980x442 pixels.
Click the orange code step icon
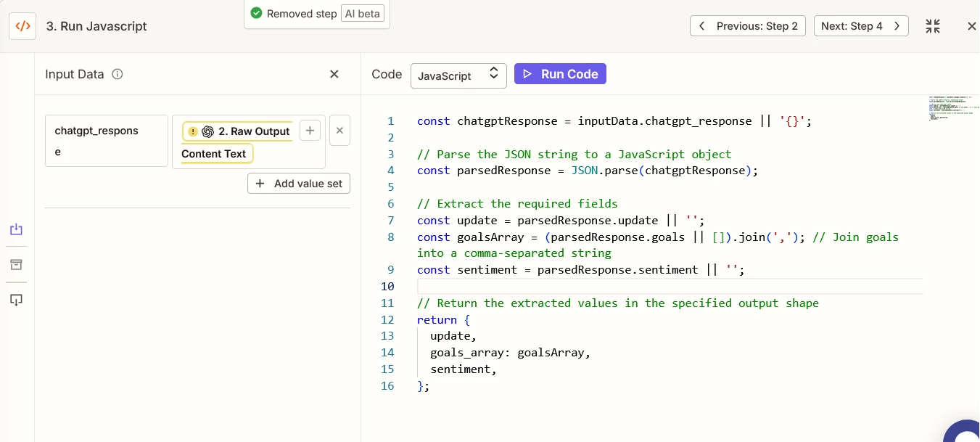pos(22,26)
